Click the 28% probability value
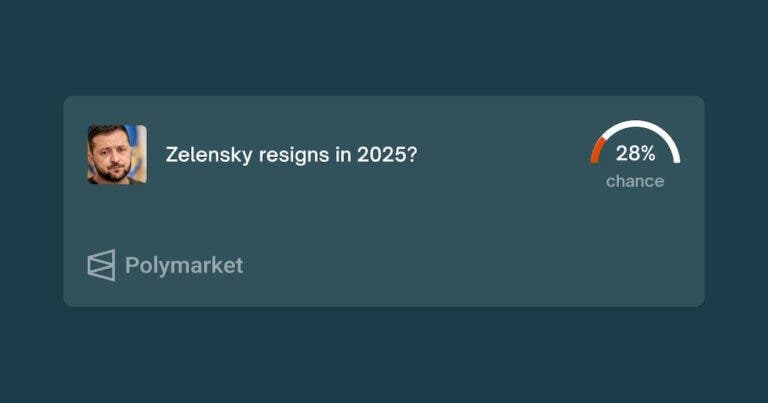The height and width of the screenshot is (403, 768). tap(635, 154)
